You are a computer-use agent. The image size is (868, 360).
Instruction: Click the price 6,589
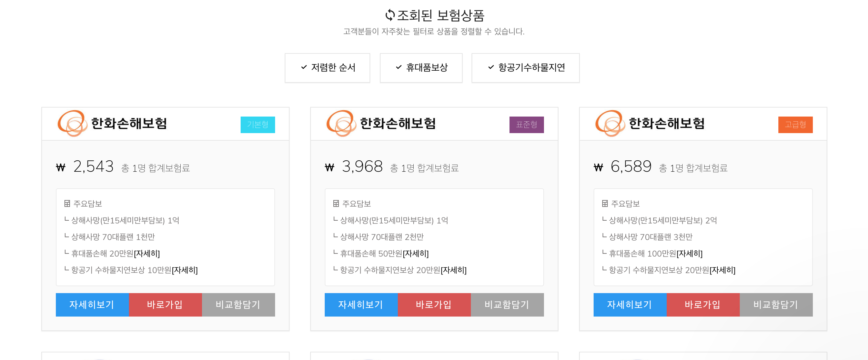[x=631, y=167]
